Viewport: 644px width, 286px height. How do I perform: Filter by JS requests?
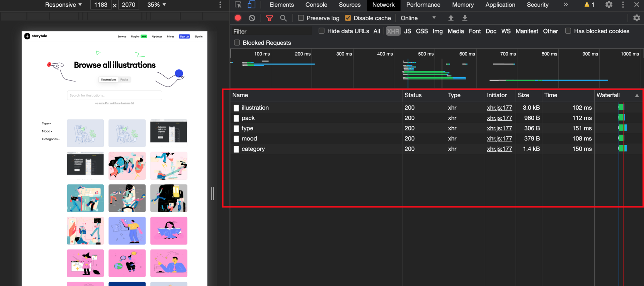pyautogui.click(x=408, y=31)
